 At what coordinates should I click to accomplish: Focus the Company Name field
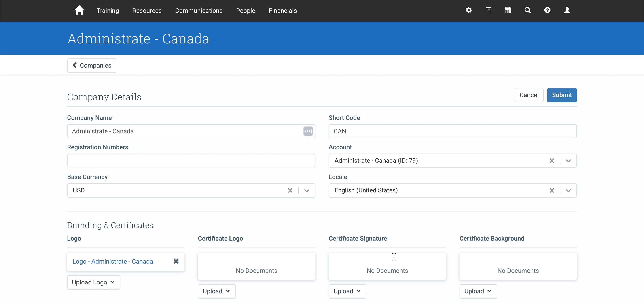point(191,131)
